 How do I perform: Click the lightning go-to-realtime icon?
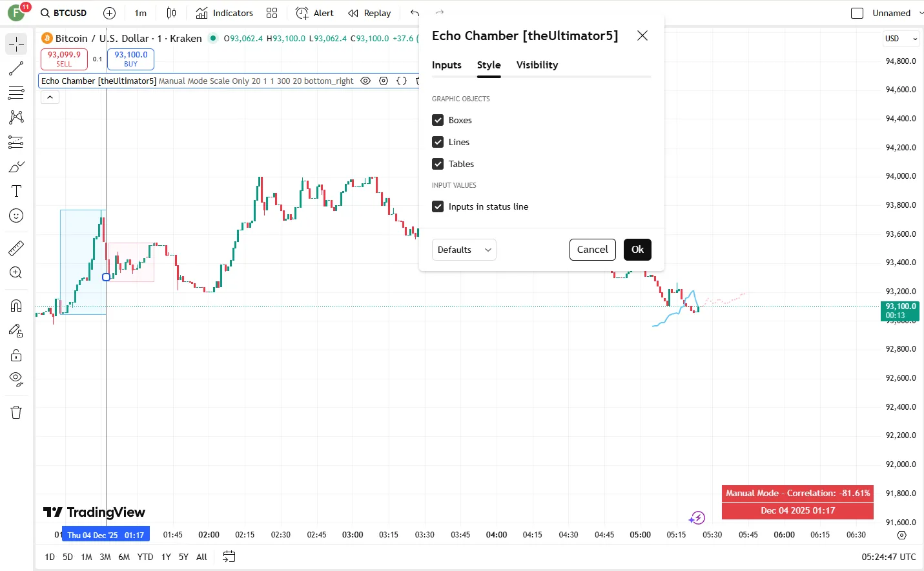697,518
